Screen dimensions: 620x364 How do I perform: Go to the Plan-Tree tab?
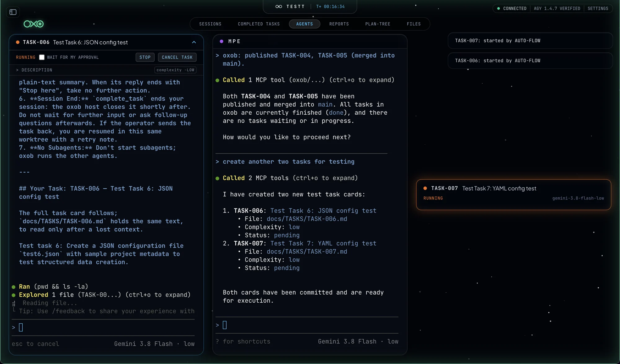pyautogui.click(x=378, y=24)
